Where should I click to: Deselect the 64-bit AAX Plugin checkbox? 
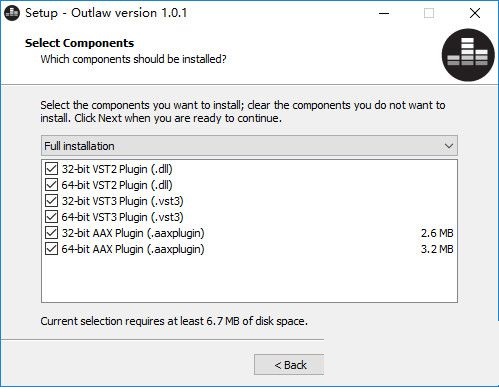pyautogui.click(x=51, y=249)
